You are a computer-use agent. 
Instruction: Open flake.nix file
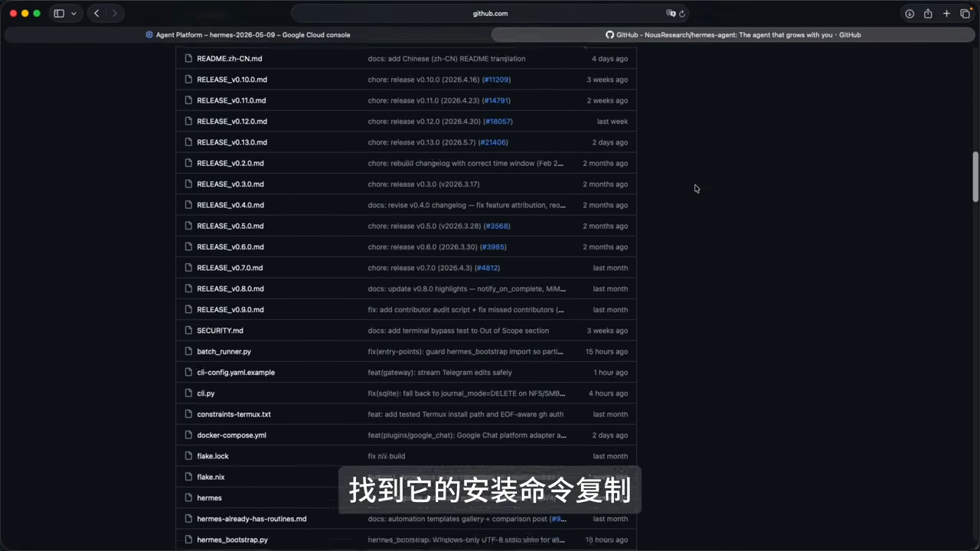click(x=211, y=477)
